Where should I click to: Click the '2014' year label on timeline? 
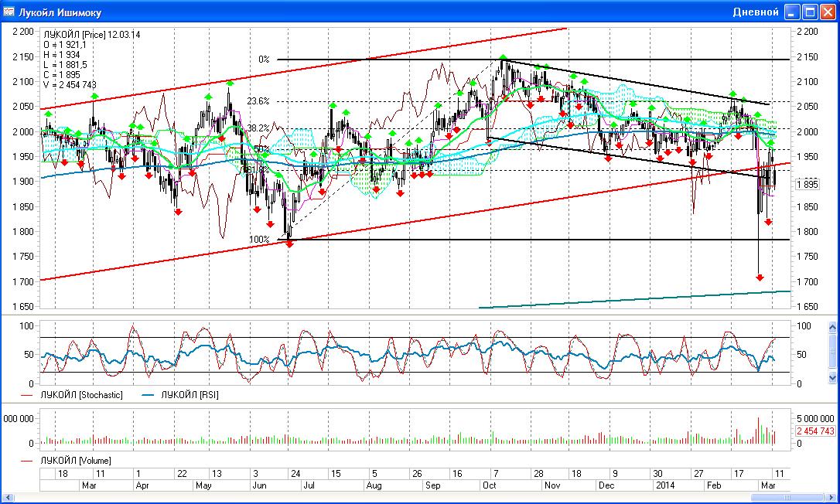tap(665, 485)
